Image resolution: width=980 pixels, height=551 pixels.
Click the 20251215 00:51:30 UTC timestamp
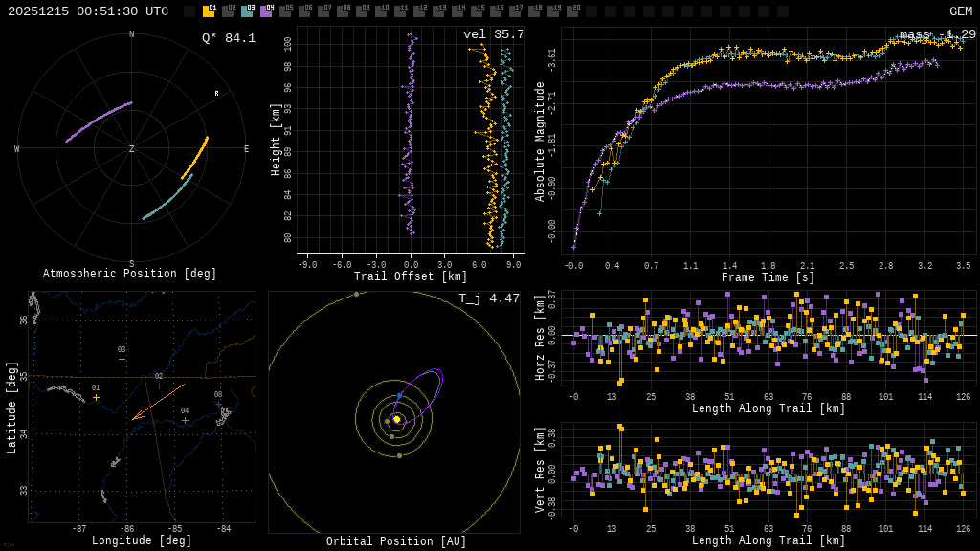[x=88, y=11]
